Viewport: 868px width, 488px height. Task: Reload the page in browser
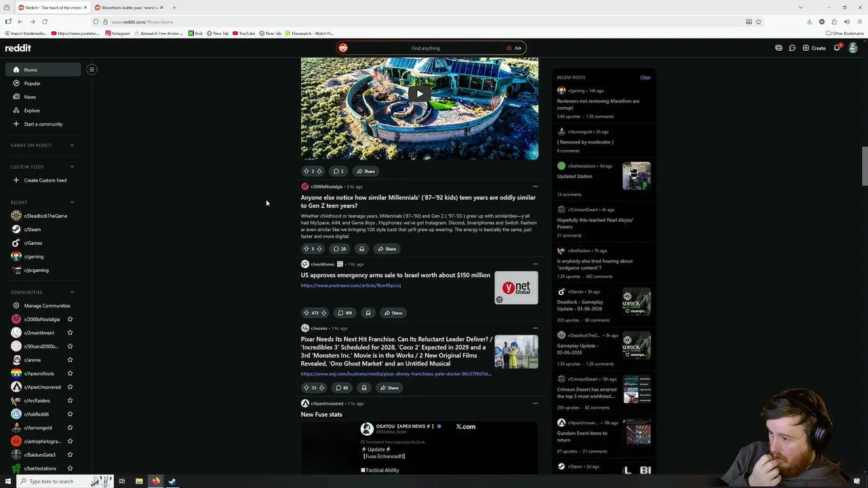point(45,22)
